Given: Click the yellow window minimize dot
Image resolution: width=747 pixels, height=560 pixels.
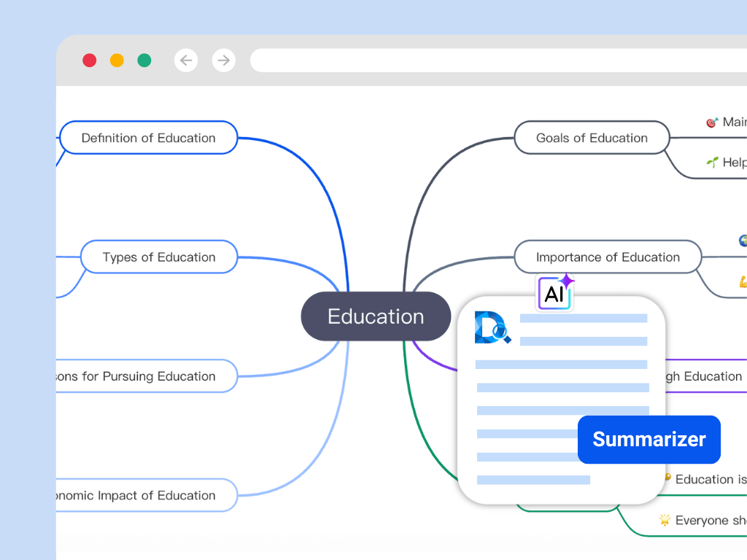Looking at the screenshot, I should (x=117, y=61).
